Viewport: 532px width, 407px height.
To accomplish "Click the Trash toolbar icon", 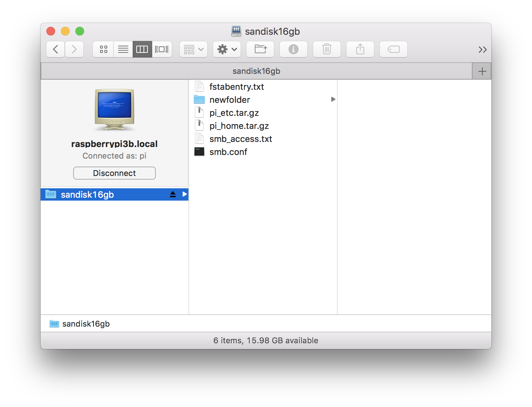I will point(327,49).
